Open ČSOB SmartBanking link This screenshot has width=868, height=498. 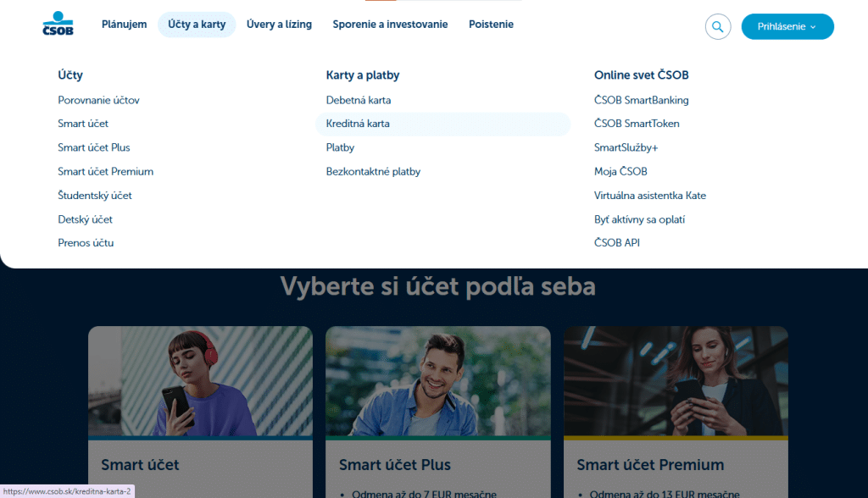[x=641, y=100]
